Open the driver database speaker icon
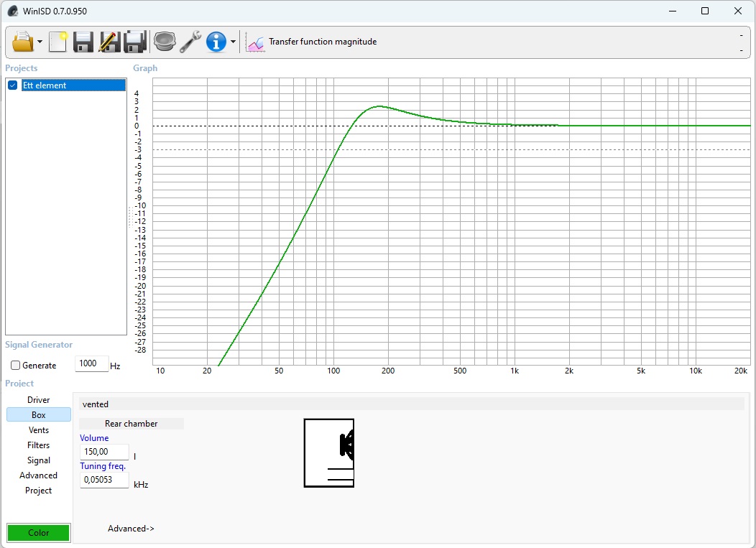The height and width of the screenshot is (548, 756). pyautogui.click(x=165, y=42)
